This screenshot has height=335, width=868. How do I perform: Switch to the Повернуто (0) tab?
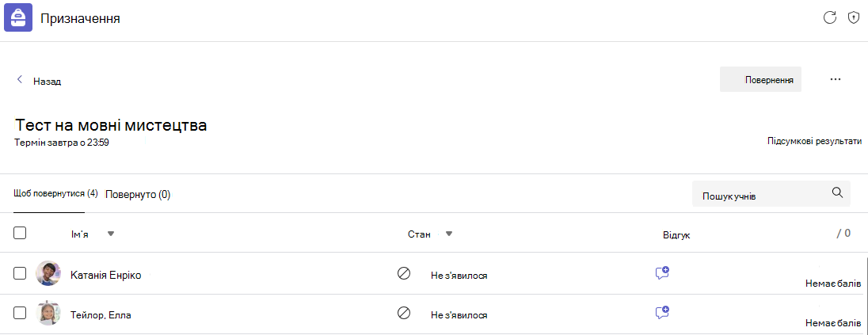coord(138,194)
